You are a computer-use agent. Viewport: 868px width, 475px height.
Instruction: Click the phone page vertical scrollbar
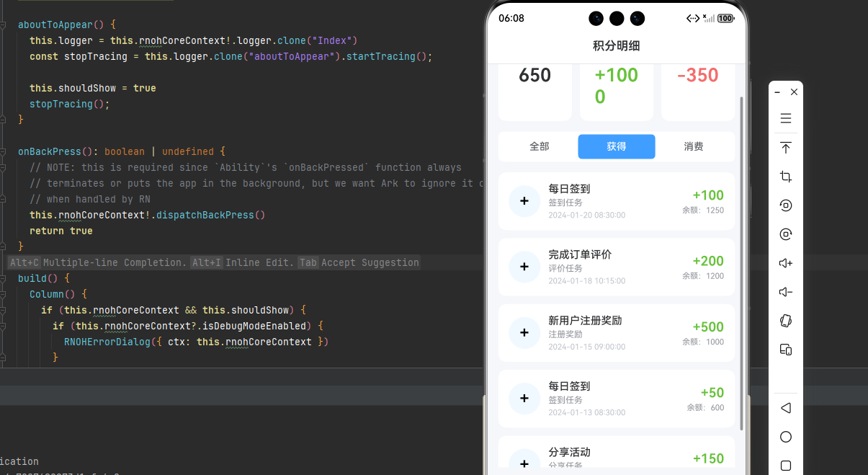(x=741, y=263)
